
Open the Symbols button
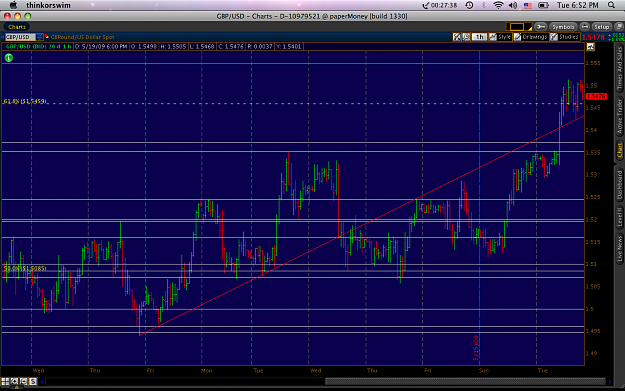point(563,27)
